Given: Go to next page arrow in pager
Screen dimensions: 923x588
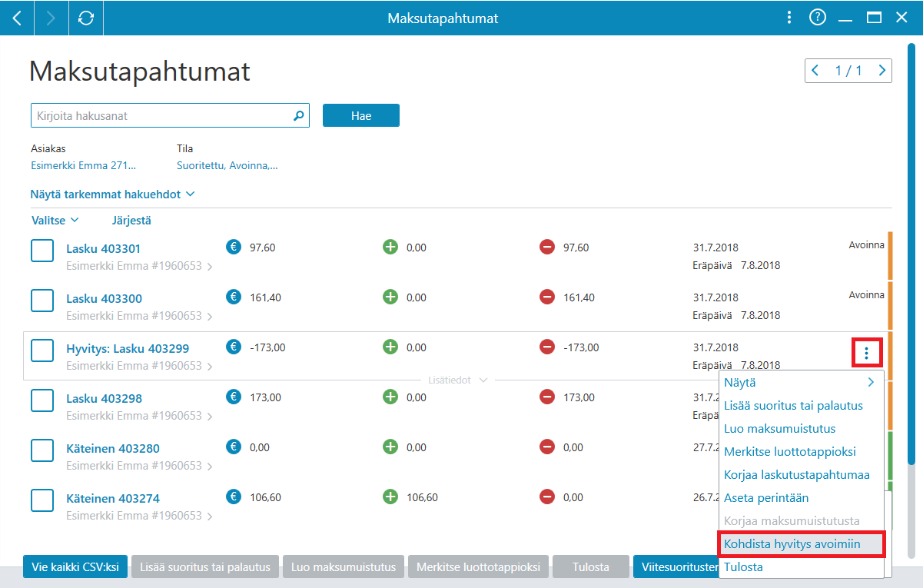Looking at the screenshot, I should coord(882,71).
